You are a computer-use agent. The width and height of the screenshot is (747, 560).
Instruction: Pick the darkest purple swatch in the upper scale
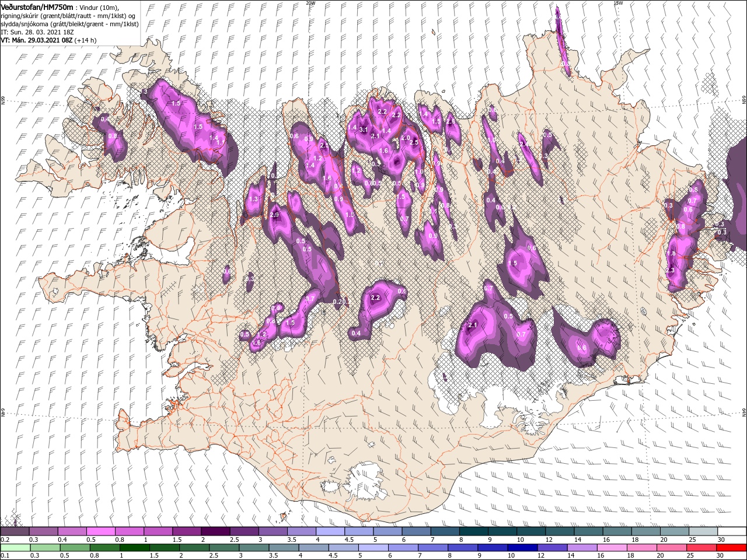(x=215, y=531)
